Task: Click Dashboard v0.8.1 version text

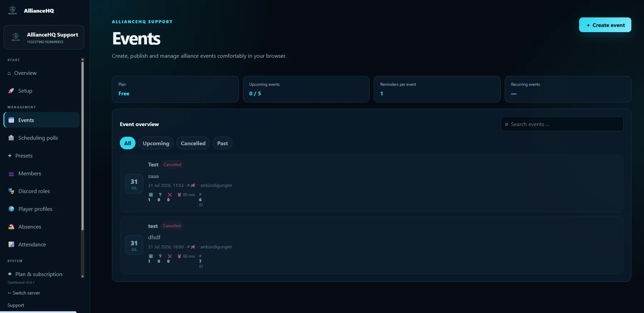Action: [21, 283]
